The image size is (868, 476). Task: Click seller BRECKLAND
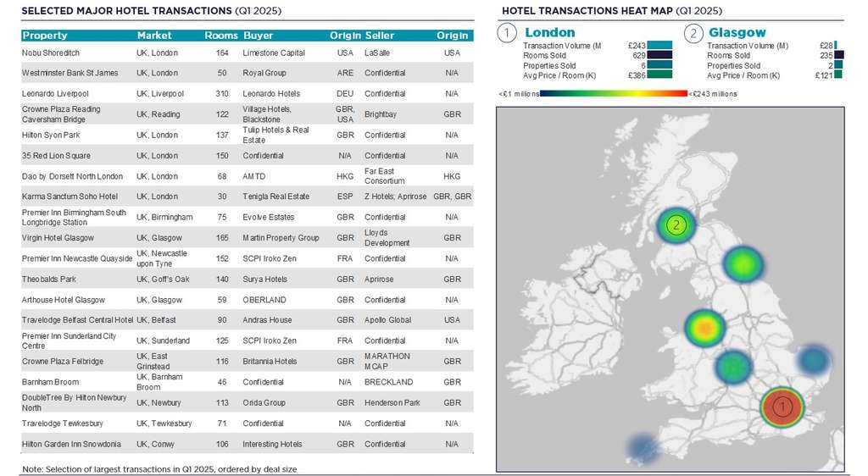click(x=388, y=382)
